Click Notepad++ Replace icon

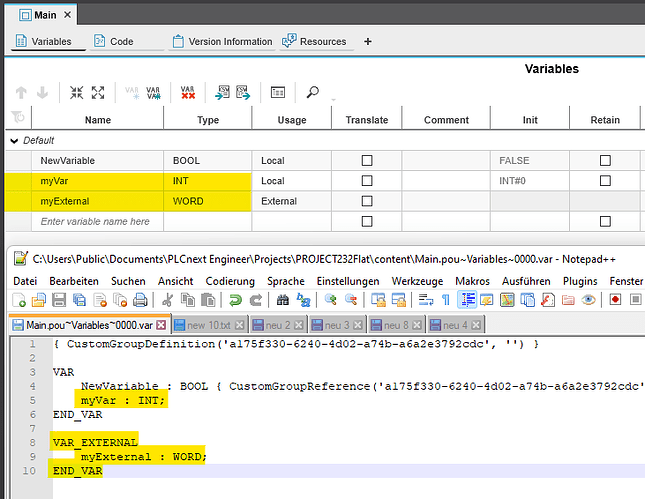304,300
